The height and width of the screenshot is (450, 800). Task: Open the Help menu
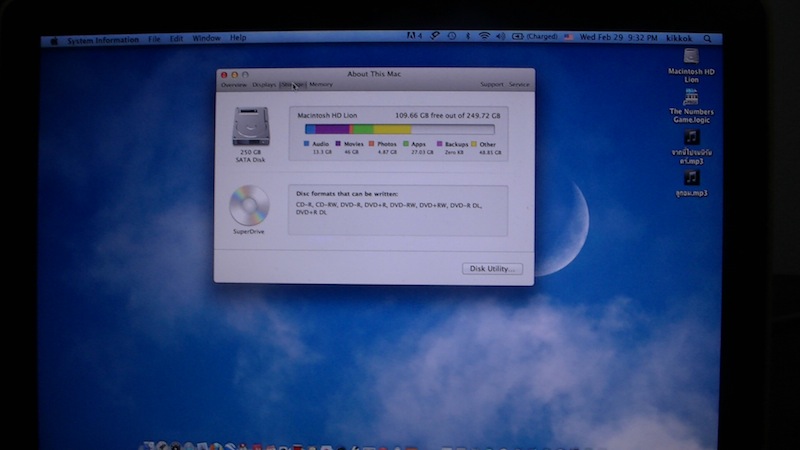click(238, 38)
